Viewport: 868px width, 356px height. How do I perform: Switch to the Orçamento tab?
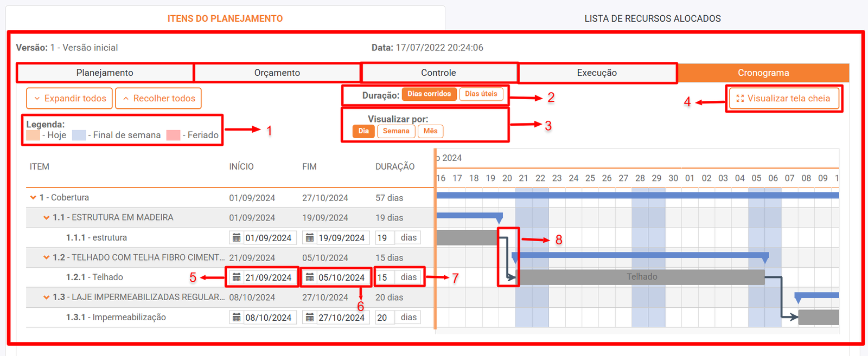277,73
